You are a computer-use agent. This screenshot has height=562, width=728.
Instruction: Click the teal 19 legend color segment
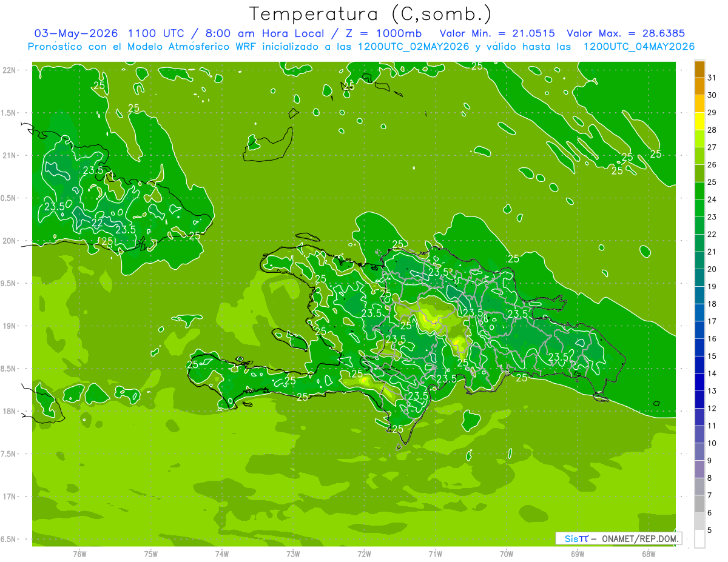699,278
